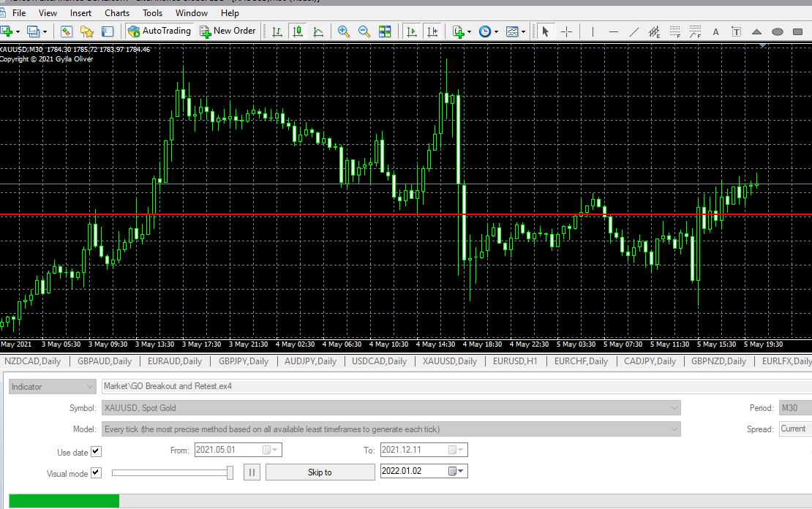Image resolution: width=812 pixels, height=509 pixels.
Task: Select the Text 'A' tool
Action: (x=715, y=31)
